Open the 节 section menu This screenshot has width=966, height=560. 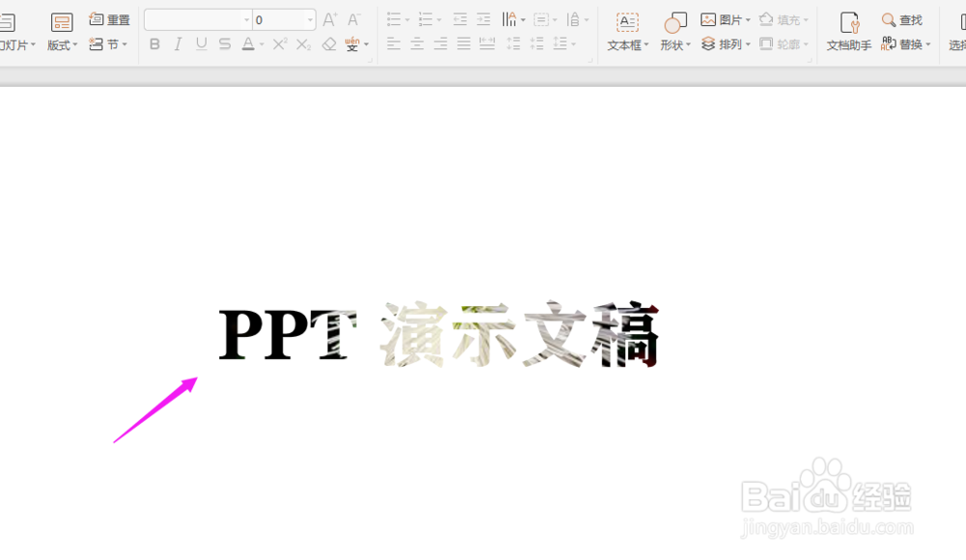[x=108, y=44]
